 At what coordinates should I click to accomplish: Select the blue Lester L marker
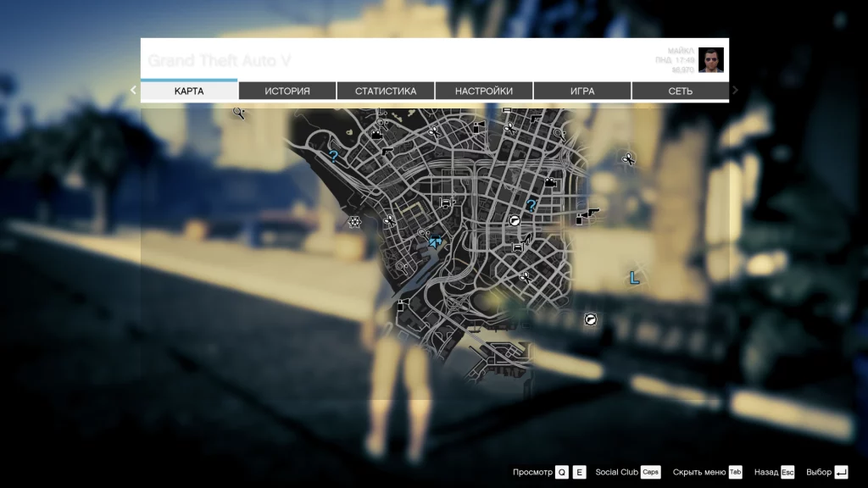634,278
